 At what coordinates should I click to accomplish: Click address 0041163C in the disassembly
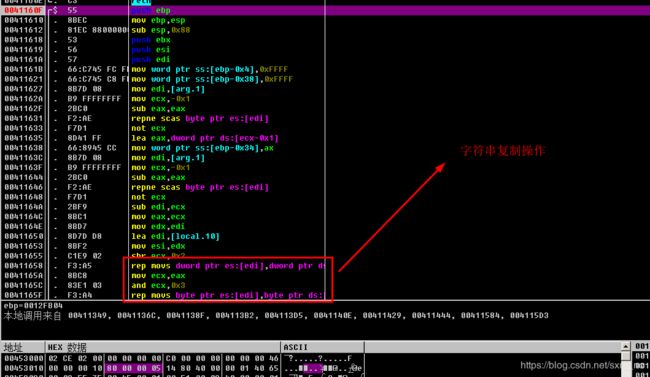pos(24,158)
